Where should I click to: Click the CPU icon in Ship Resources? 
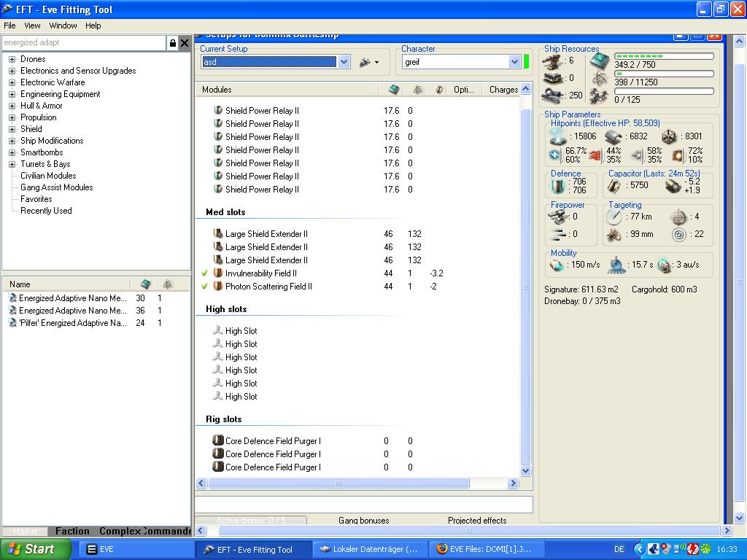pyautogui.click(x=600, y=62)
